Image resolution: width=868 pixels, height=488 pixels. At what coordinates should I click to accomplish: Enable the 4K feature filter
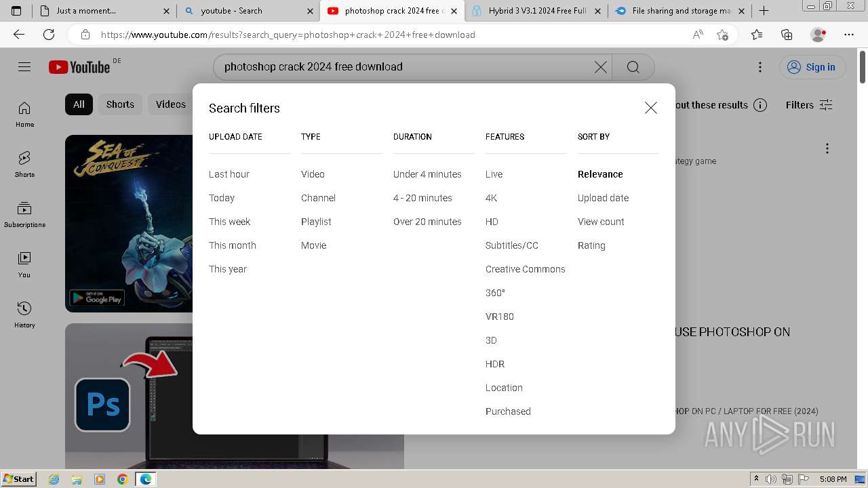coord(492,198)
